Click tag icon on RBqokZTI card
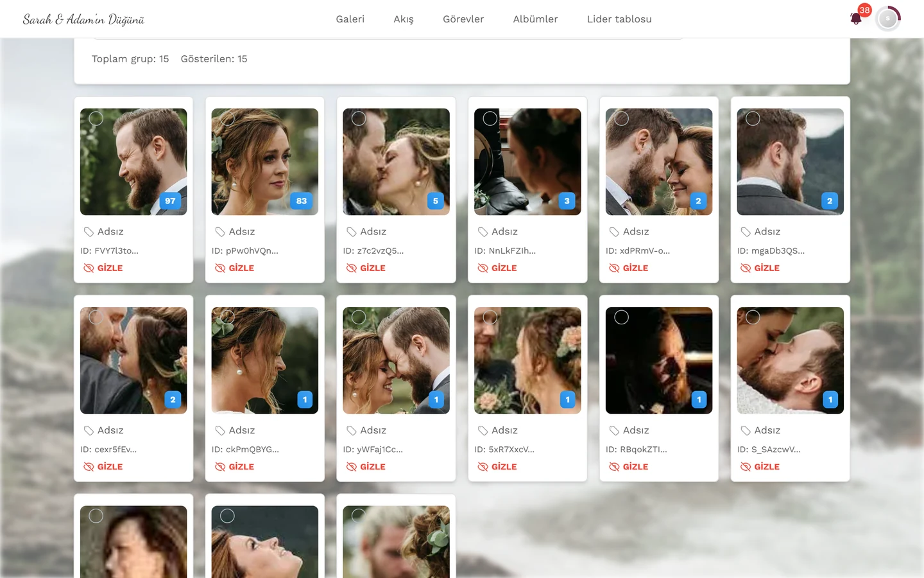The width and height of the screenshot is (924, 578). point(614,430)
